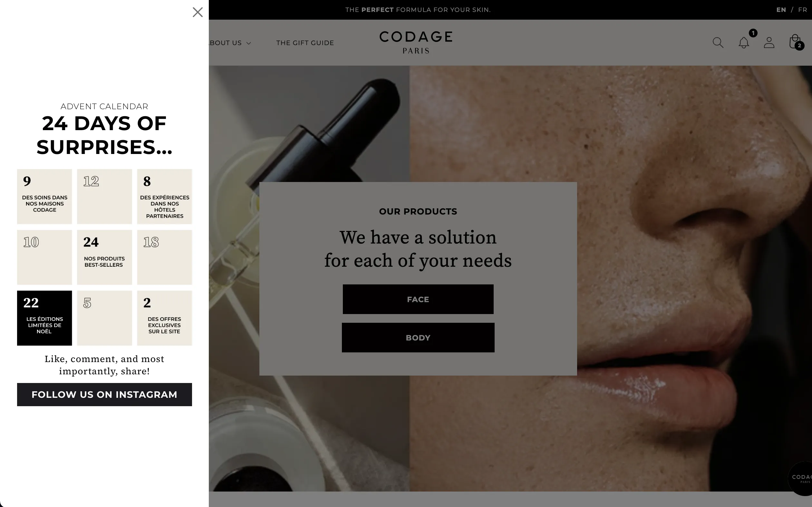Open the shopping bag cart icon

tap(795, 42)
